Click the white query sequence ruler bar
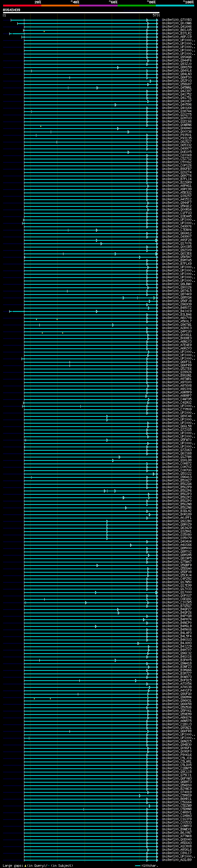Screen dimensions: 197x868 coord(81,13)
